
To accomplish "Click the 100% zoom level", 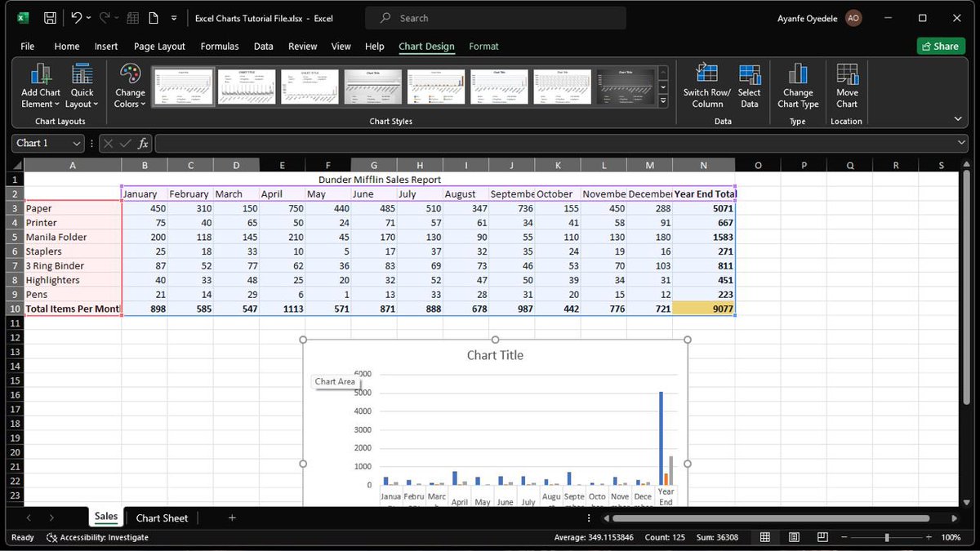I will [951, 538].
